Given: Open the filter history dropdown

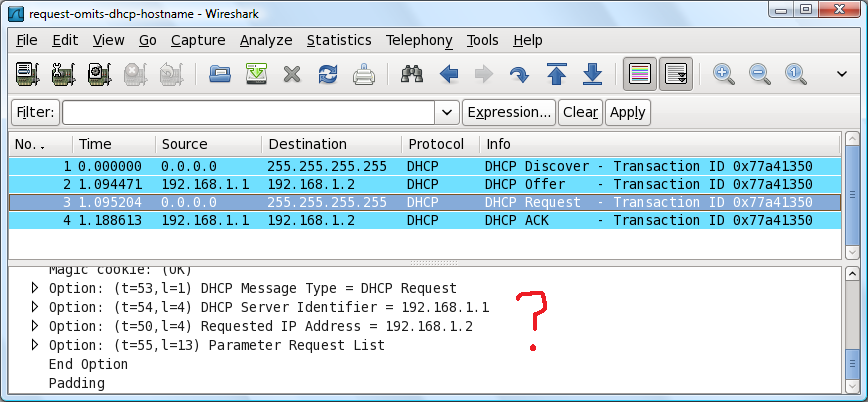Looking at the screenshot, I should coord(447,112).
